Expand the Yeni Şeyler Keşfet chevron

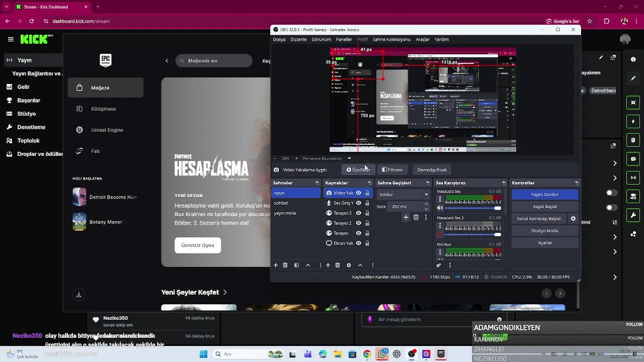pos(225,292)
